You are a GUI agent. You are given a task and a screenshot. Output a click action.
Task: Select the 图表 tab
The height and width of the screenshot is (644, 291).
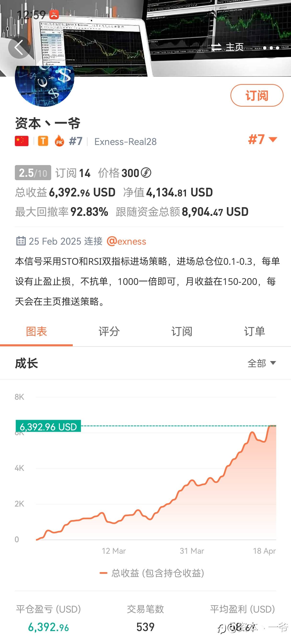(x=36, y=332)
